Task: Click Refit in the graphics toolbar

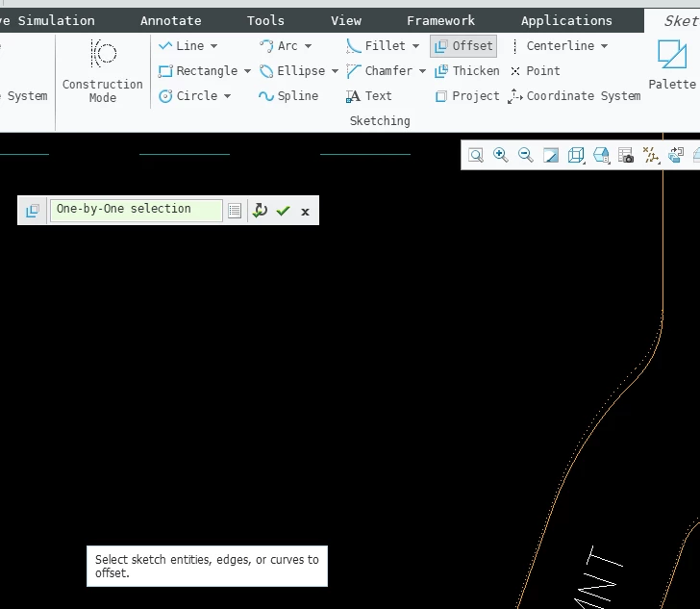Action: point(476,155)
